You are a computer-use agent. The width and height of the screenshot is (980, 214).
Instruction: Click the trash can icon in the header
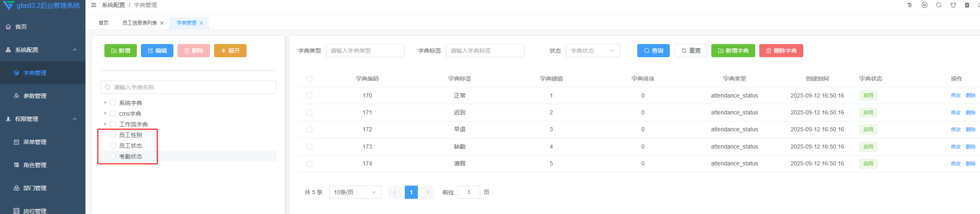pos(967,5)
